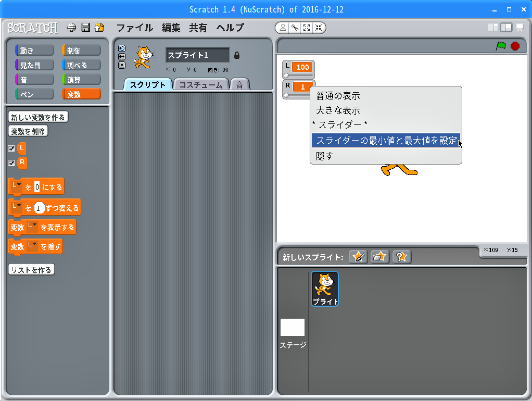Choose new sprite from file folder icon
The height and width of the screenshot is (401, 532).
(380, 256)
